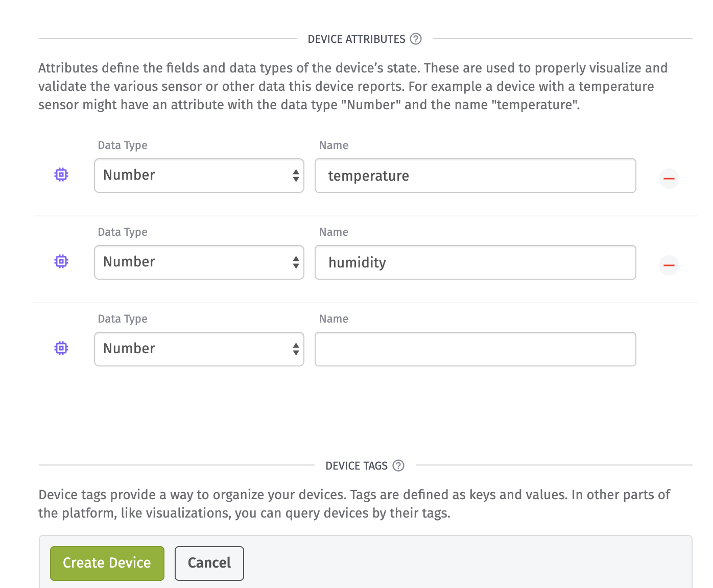Open the humidity attribute Data Type dropdown
Screen dimensions: 713x588
click(199, 262)
